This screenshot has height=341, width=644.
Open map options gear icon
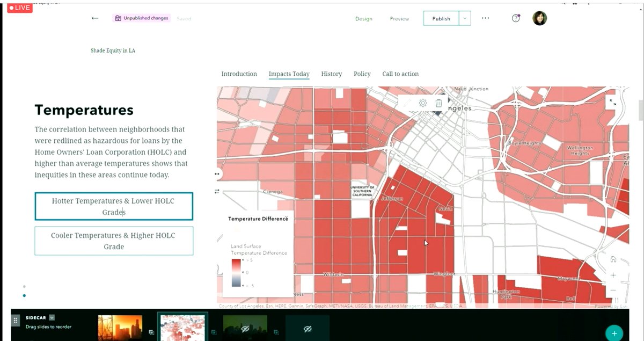tap(423, 103)
